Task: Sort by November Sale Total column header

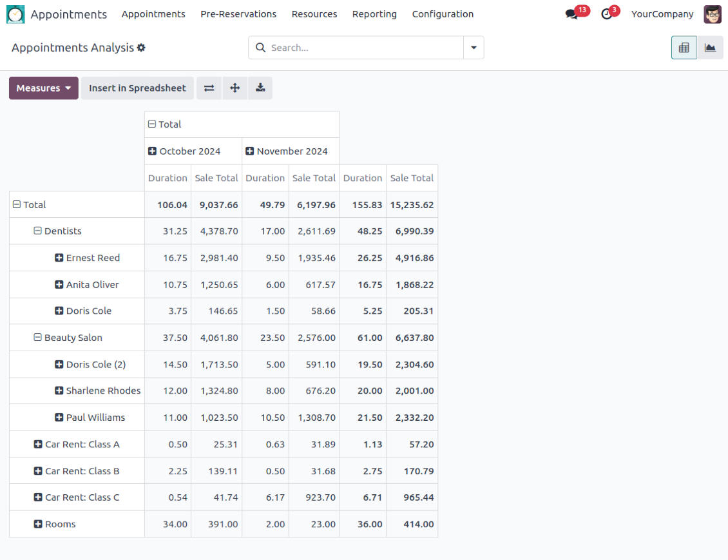Action: (314, 178)
